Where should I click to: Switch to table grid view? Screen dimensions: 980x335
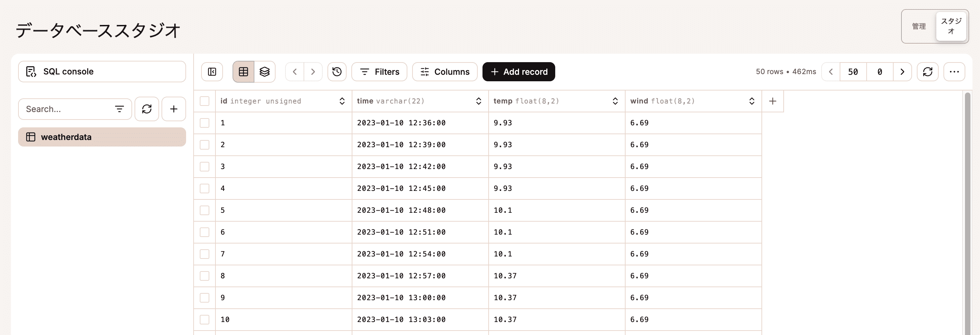pyautogui.click(x=243, y=72)
